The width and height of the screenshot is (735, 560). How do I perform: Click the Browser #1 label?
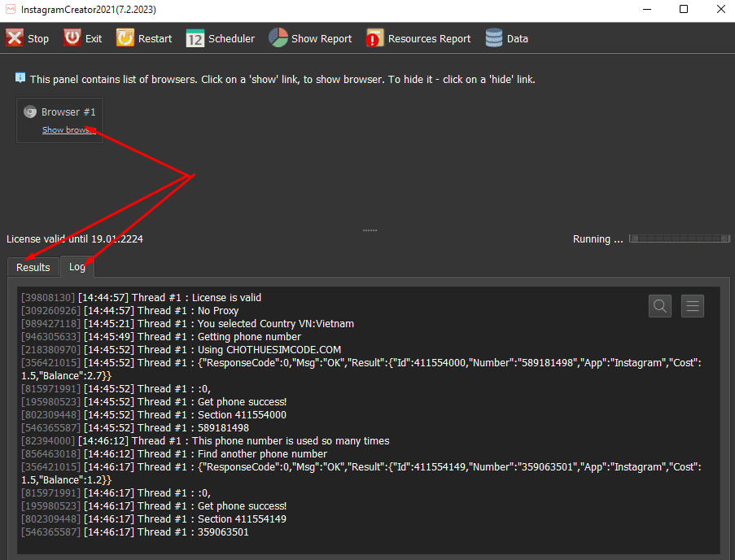68,112
